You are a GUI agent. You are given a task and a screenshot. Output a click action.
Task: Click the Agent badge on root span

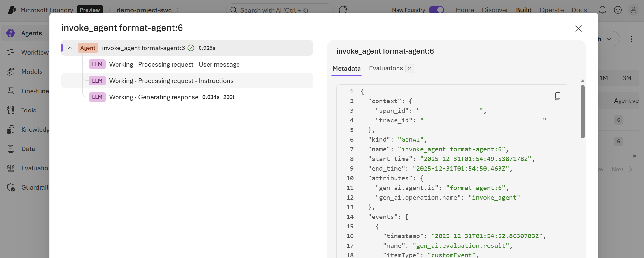pos(88,48)
